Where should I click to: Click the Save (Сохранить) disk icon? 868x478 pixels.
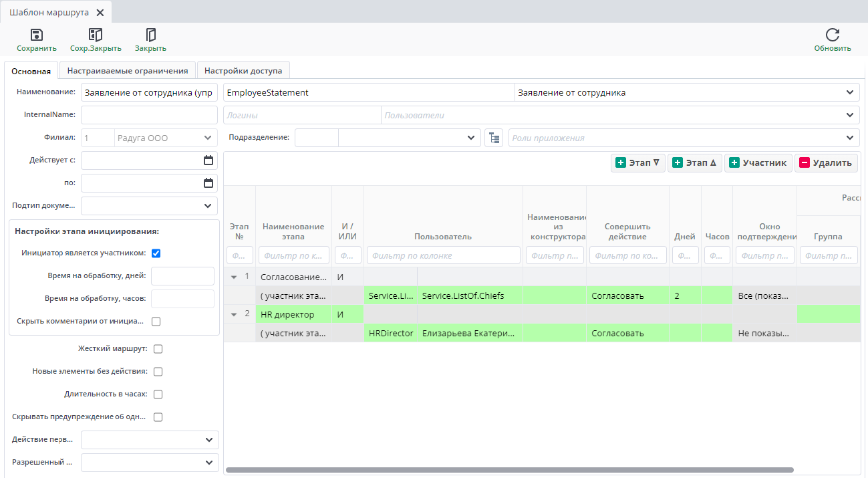(x=37, y=35)
